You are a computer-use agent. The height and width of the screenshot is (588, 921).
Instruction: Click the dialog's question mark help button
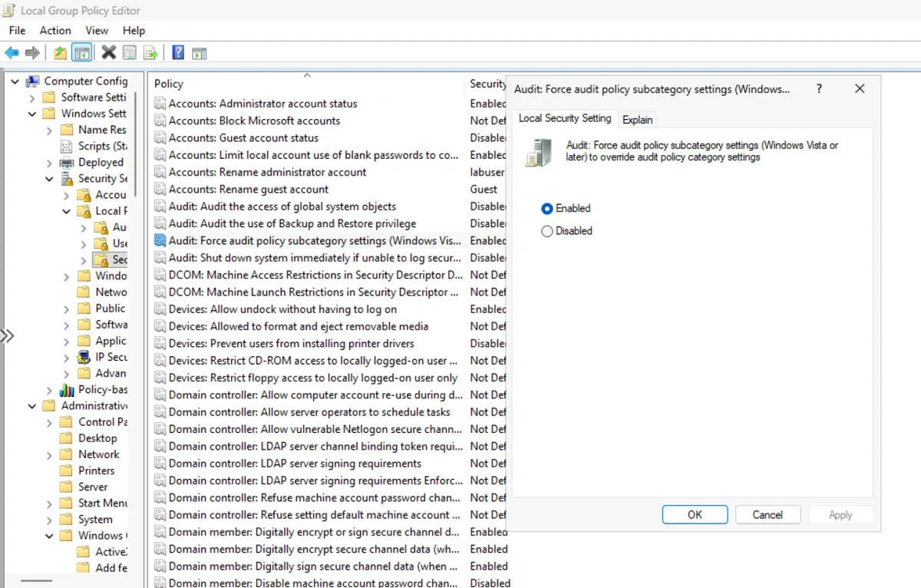(819, 89)
